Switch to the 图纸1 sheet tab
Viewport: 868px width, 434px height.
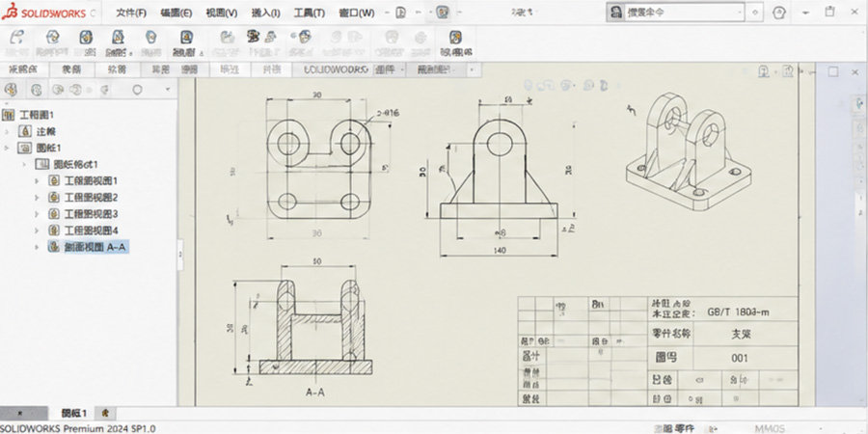tap(74, 414)
